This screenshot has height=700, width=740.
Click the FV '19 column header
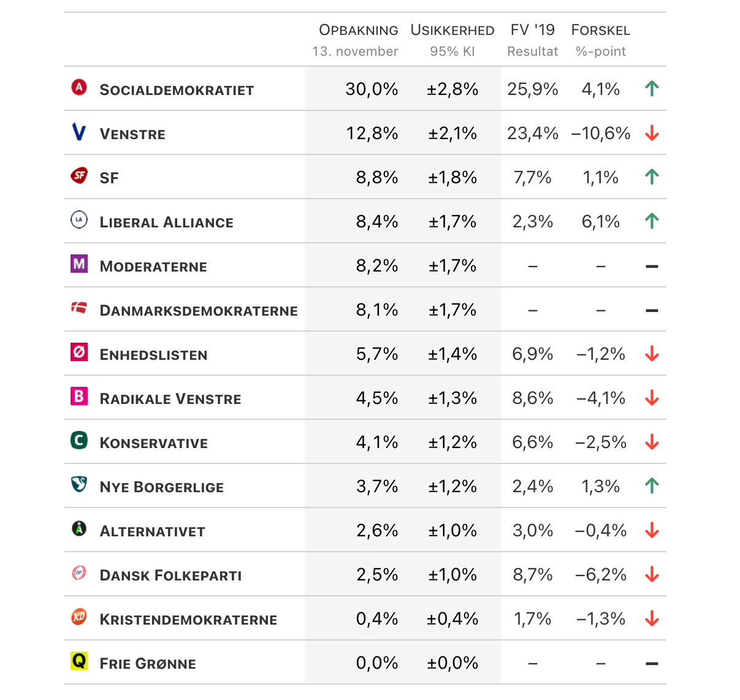532,30
